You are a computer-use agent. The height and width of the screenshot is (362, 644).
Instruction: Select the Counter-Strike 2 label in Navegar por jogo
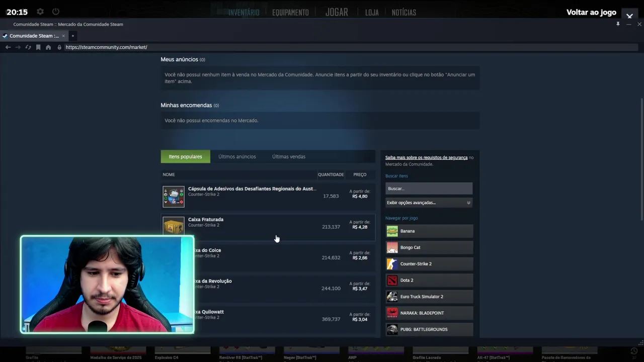click(416, 264)
